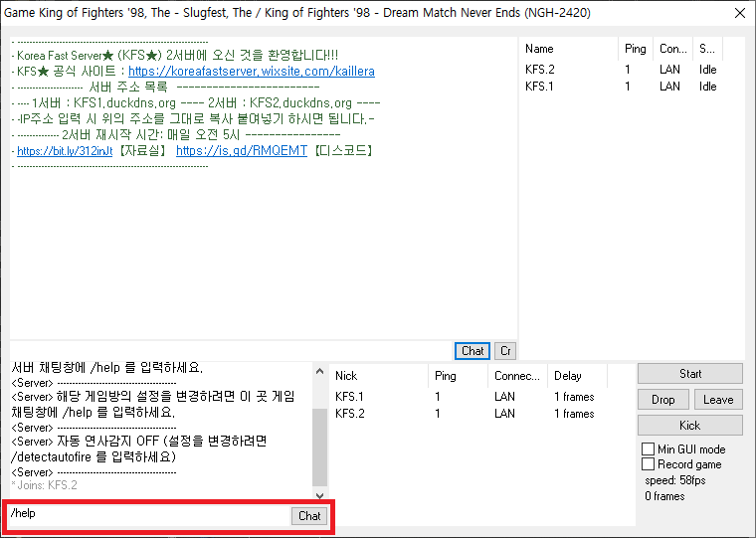Click Idle status for KFS.2
Image resolution: width=756 pixels, height=538 pixels.
[x=708, y=70]
